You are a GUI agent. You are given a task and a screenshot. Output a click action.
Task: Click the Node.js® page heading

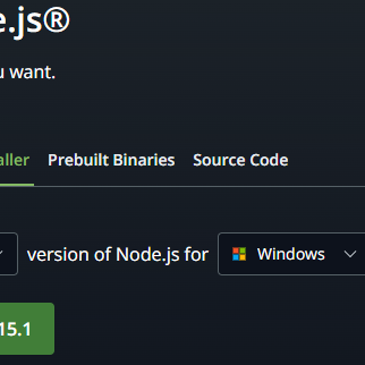tap(35, 21)
